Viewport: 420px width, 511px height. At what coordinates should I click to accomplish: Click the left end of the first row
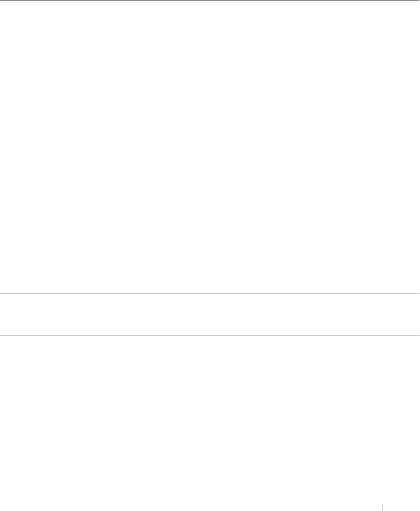pyautogui.click(x=14, y=22)
